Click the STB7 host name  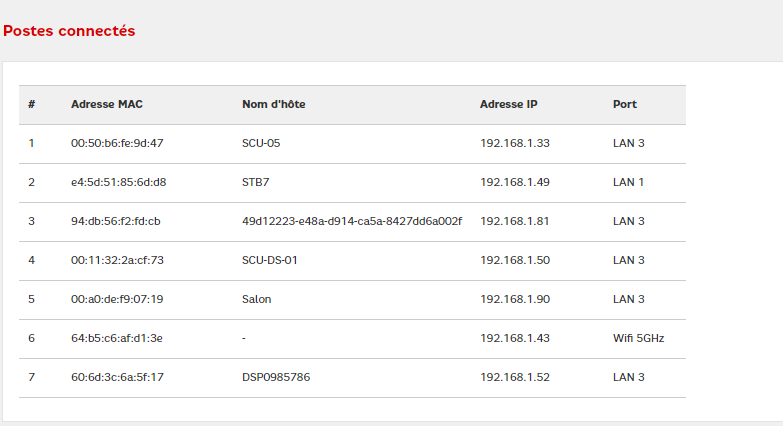pos(256,182)
